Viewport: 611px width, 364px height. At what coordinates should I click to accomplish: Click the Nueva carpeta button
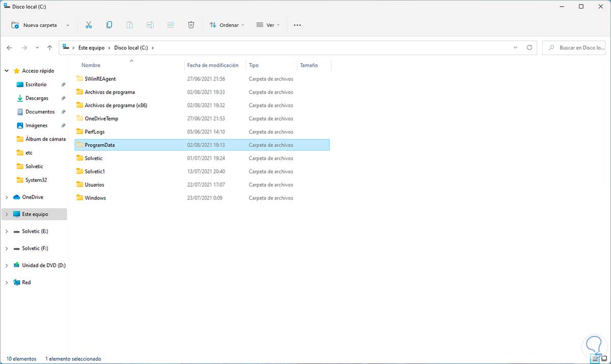click(36, 25)
